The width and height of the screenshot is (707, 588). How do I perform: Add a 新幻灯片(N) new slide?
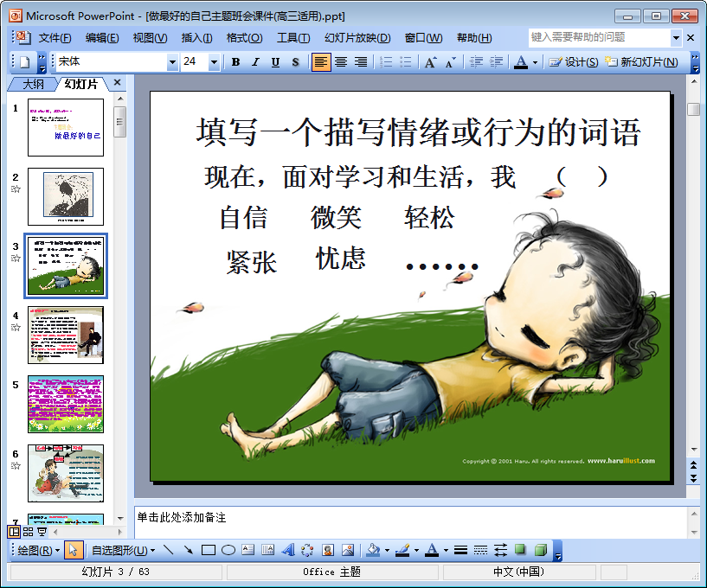click(x=641, y=61)
